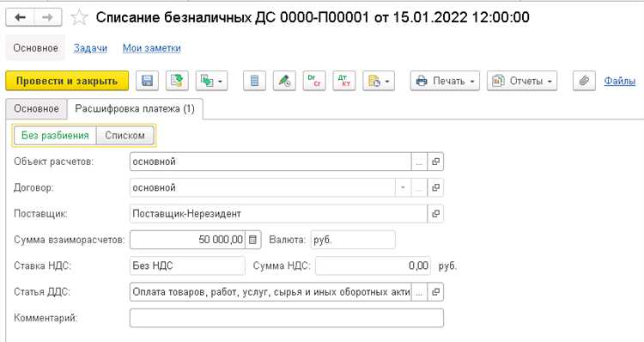Click the Валюта field
Image resolution: width=644 pixels, height=342 pixels.
[353, 240]
